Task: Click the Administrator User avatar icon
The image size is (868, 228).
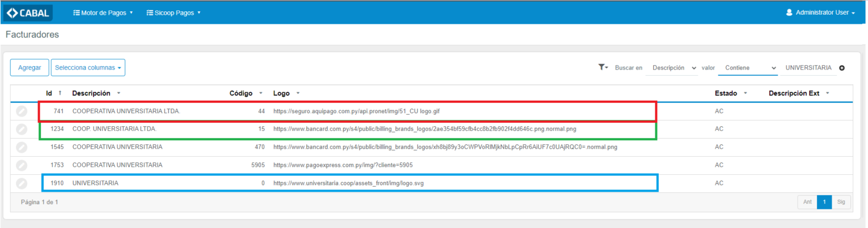Action: point(789,12)
